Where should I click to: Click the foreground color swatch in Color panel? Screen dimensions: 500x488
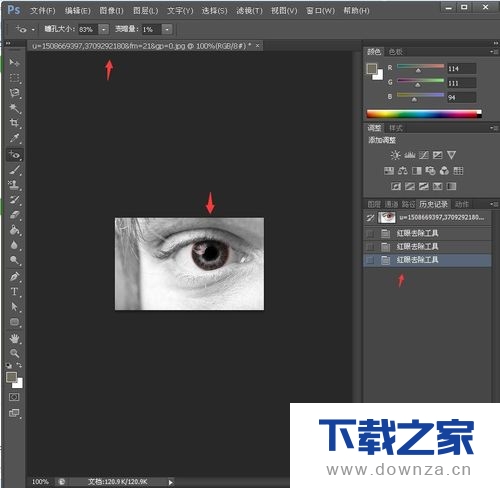372,69
